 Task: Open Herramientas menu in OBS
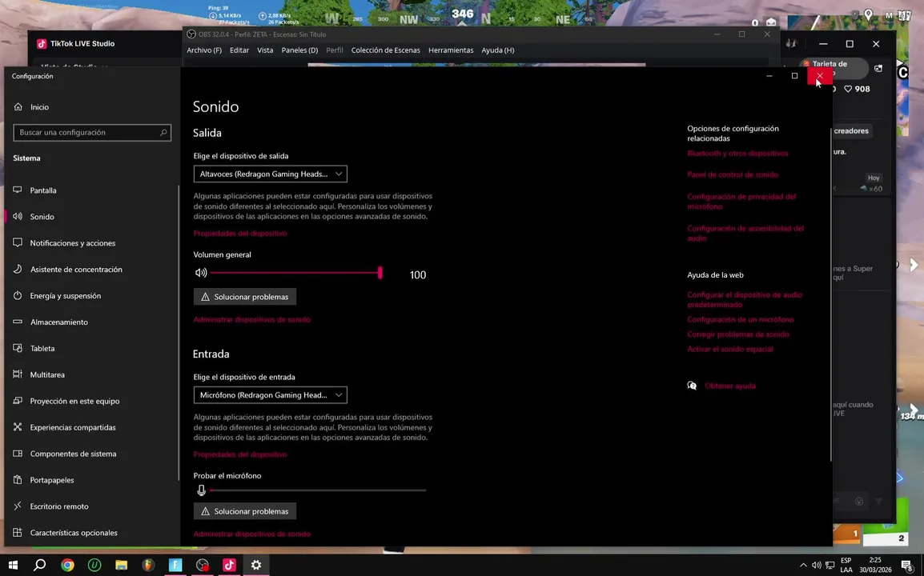(x=451, y=50)
